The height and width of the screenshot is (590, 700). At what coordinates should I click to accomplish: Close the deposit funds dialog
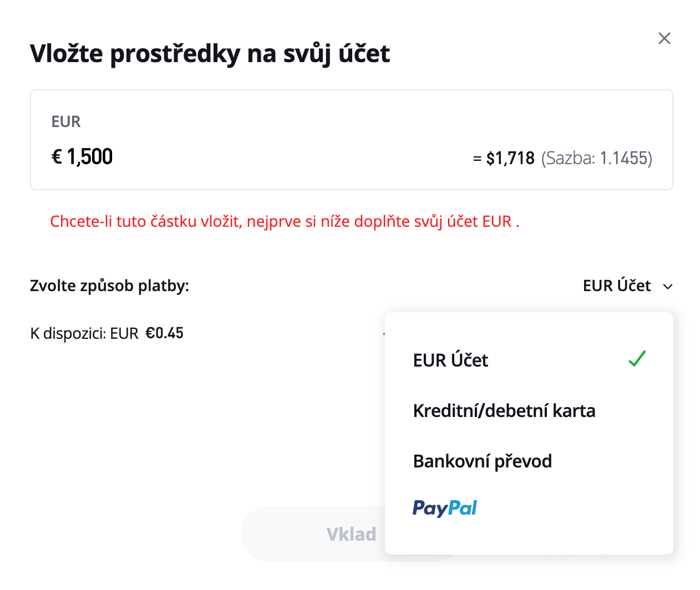pos(664,38)
